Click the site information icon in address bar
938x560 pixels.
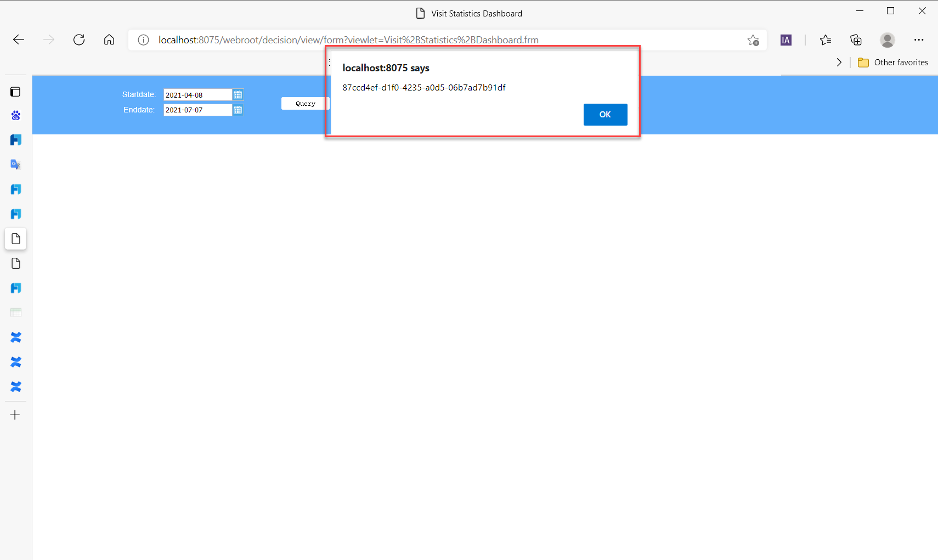click(143, 39)
